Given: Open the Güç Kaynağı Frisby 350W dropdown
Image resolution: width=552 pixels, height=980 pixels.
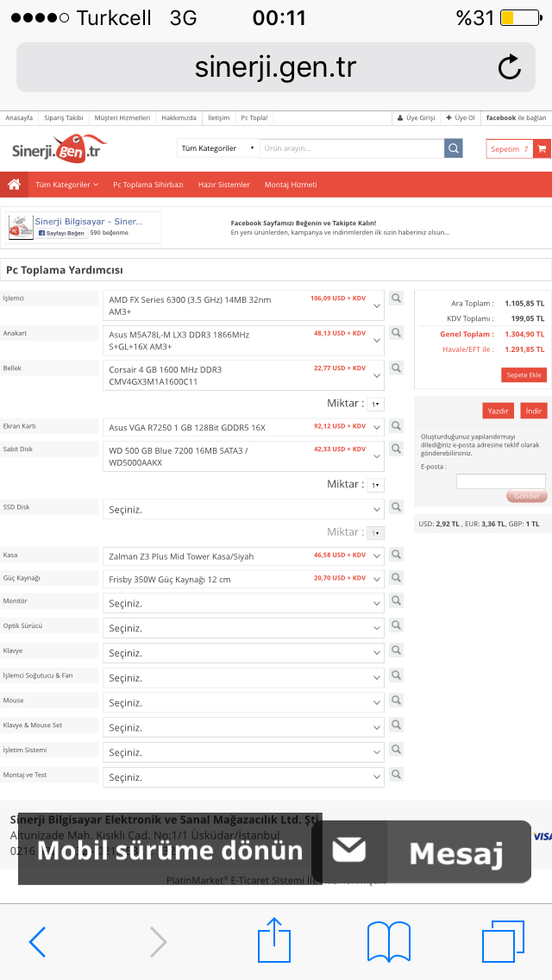Looking at the screenshot, I should pos(243,580).
